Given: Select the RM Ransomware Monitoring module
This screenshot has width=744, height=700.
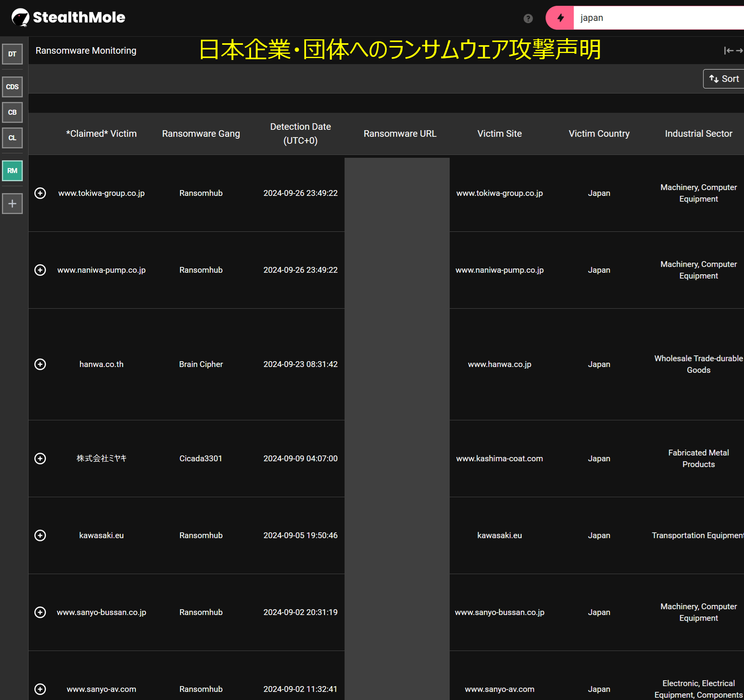Looking at the screenshot, I should [x=12, y=171].
